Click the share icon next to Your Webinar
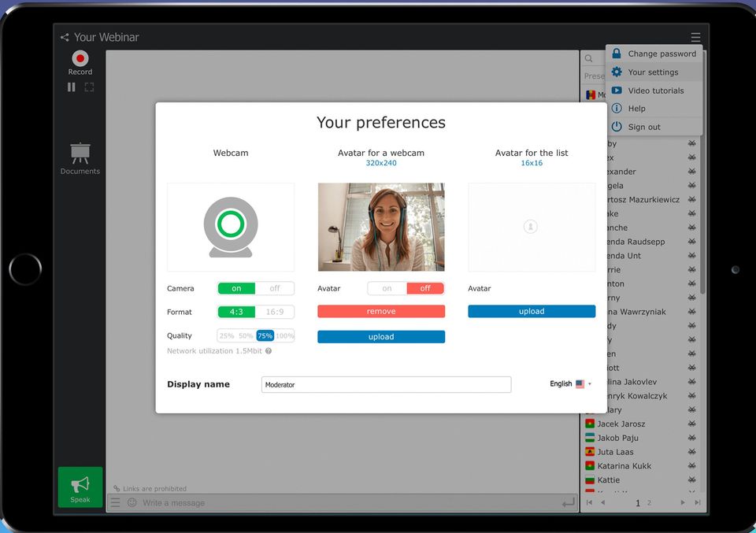 [65, 37]
